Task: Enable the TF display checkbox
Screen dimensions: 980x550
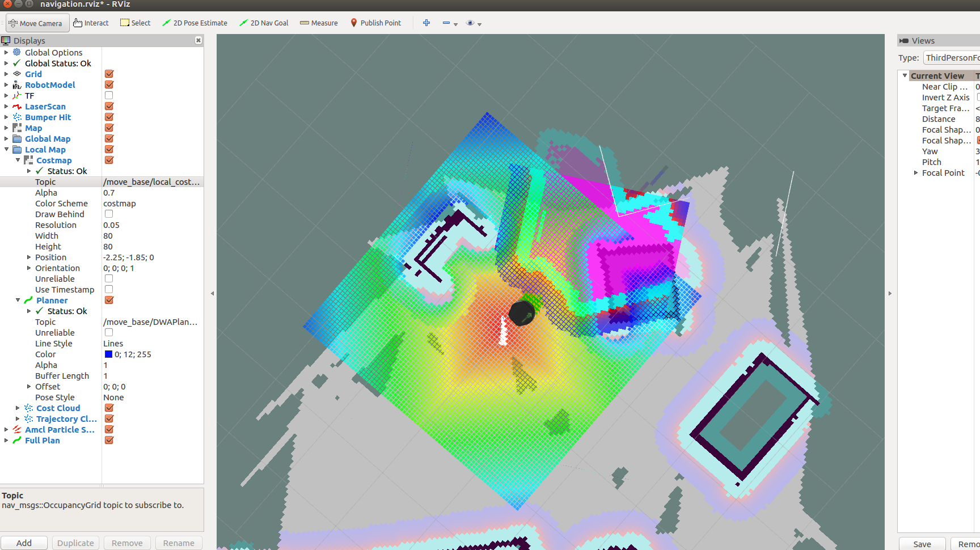Action: [108, 95]
